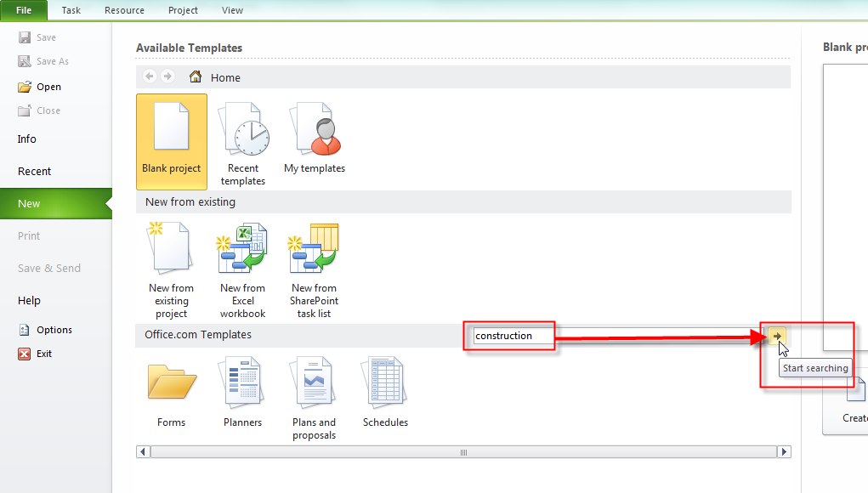Switch to the Task ribbon tab
The image size is (868, 493).
click(x=71, y=10)
